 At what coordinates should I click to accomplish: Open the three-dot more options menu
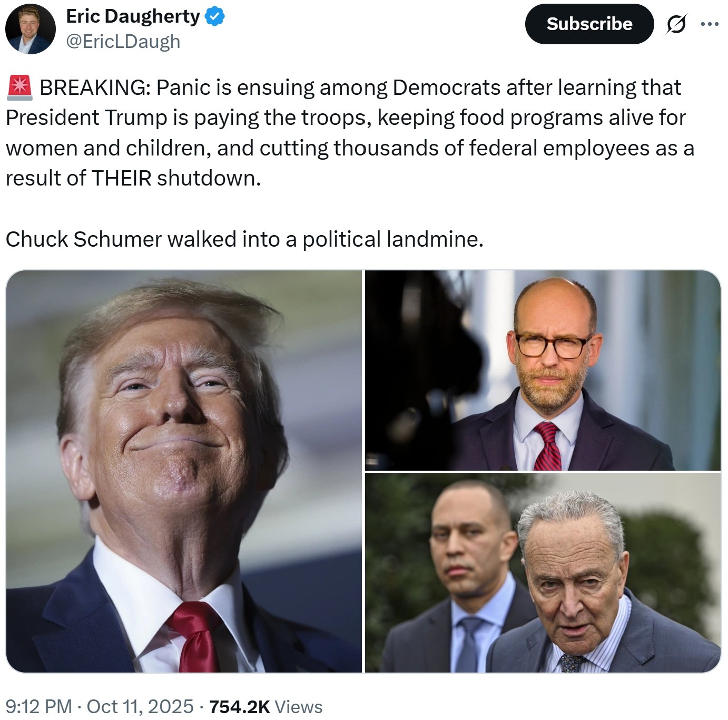pos(710,24)
